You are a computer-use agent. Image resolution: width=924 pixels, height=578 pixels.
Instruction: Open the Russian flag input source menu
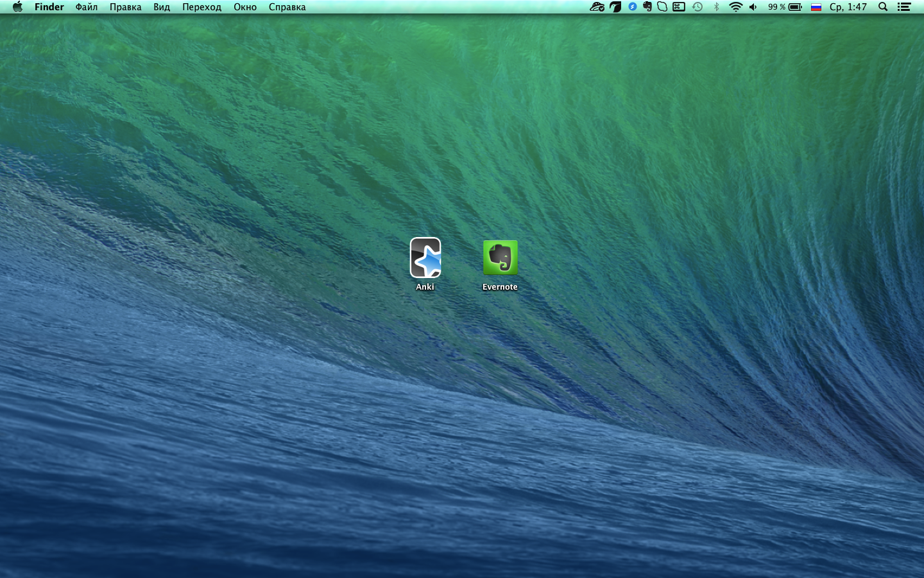(x=816, y=7)
